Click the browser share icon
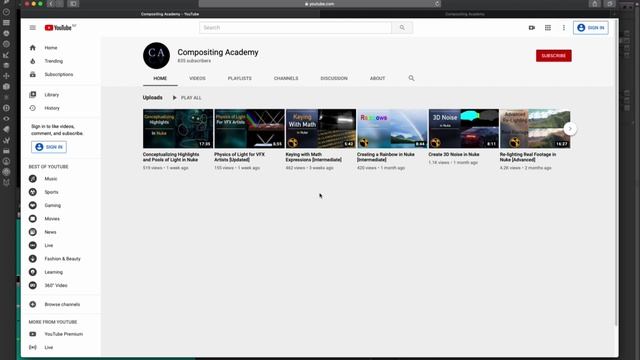 (x=595, y=4)
